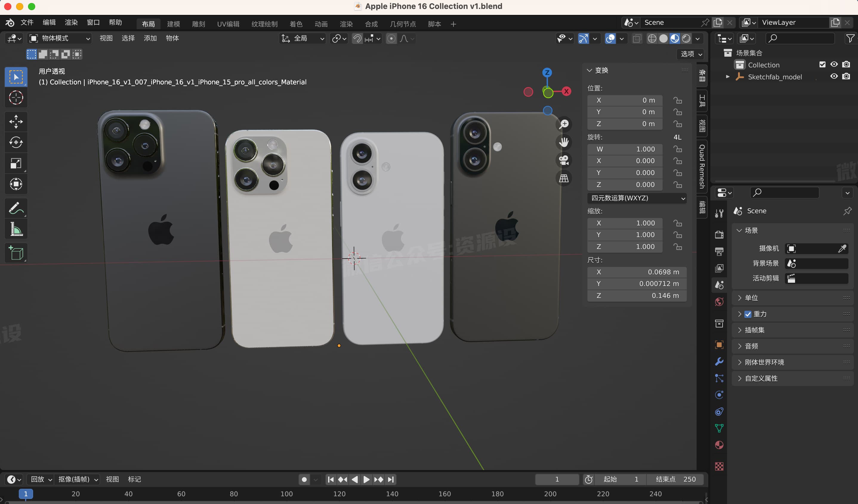858x504 pixels.
Task: Select rendered viewport shading sphere
Action: pyautogui.click(x=686, y=38)
